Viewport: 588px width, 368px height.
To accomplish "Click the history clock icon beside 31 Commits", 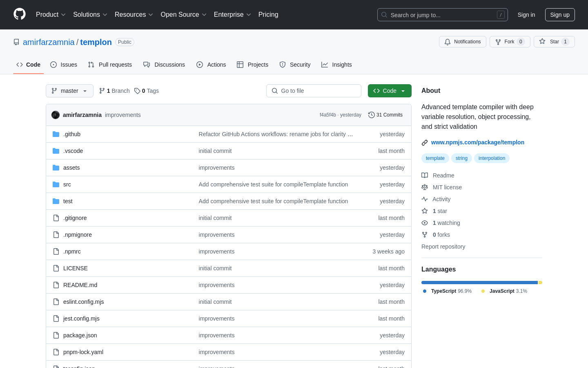I will click(x=371, y=115).
